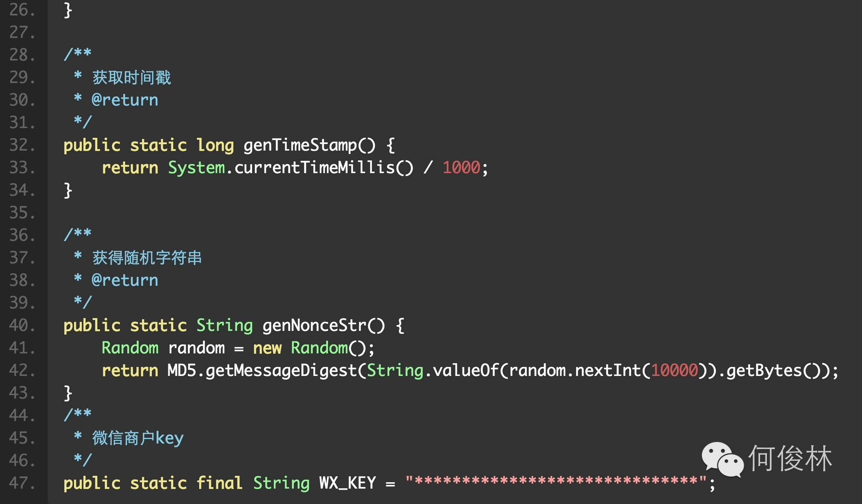Click the WX_KEY constant name
This screenshot has width=862, height=504.
coord(348,483)
